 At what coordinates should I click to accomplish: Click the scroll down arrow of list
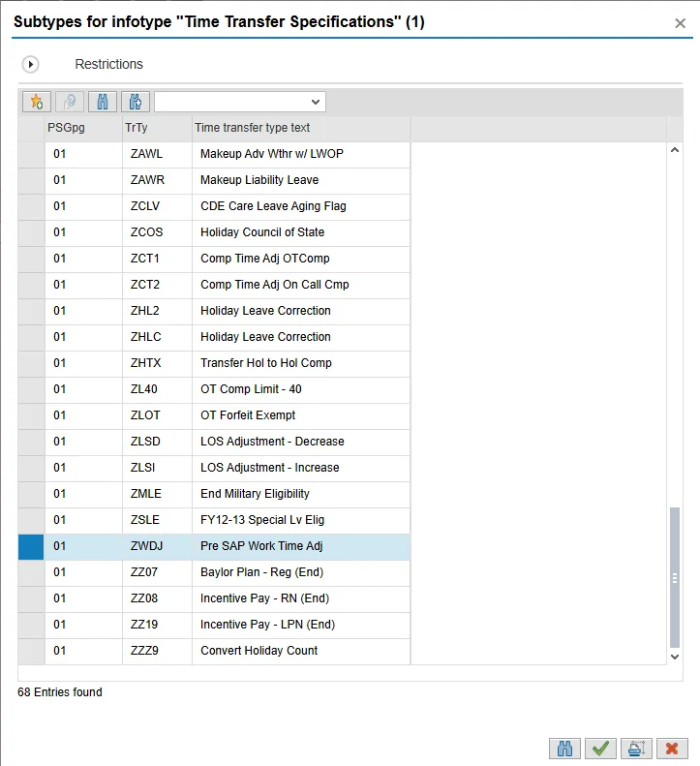675,657
